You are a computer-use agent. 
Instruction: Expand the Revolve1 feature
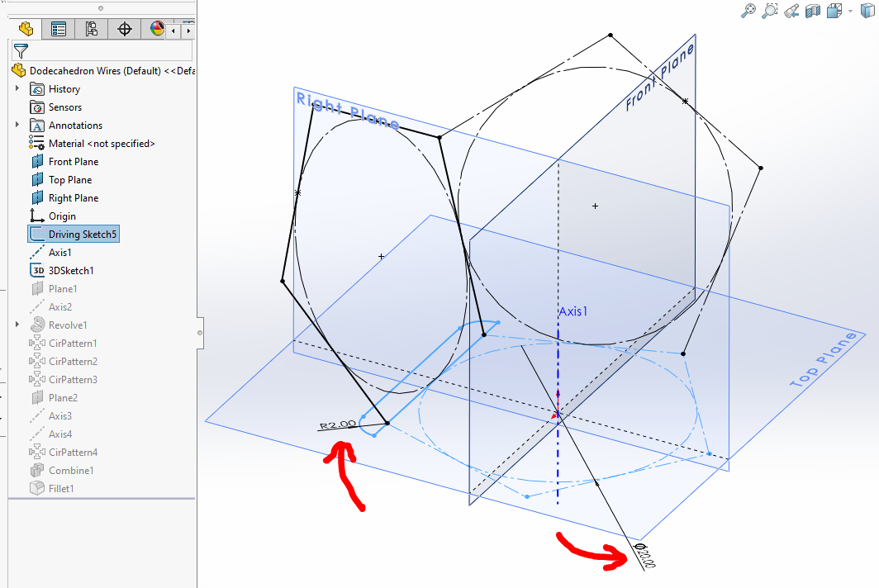(17, 325)
